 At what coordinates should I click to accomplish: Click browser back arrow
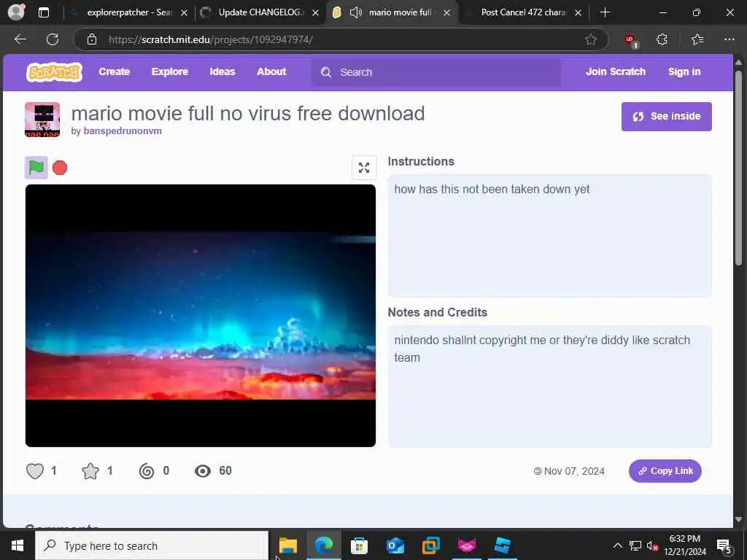click(20, 39)
